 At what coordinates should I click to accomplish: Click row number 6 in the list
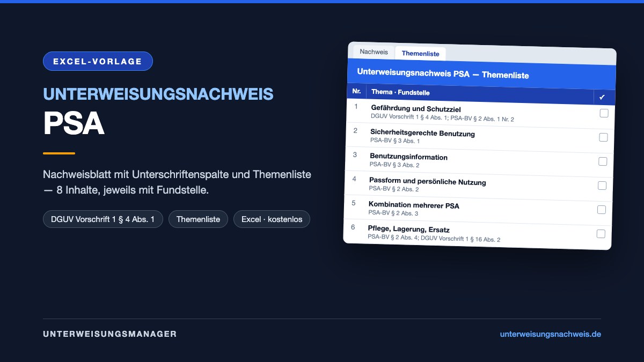pos(353,227)
